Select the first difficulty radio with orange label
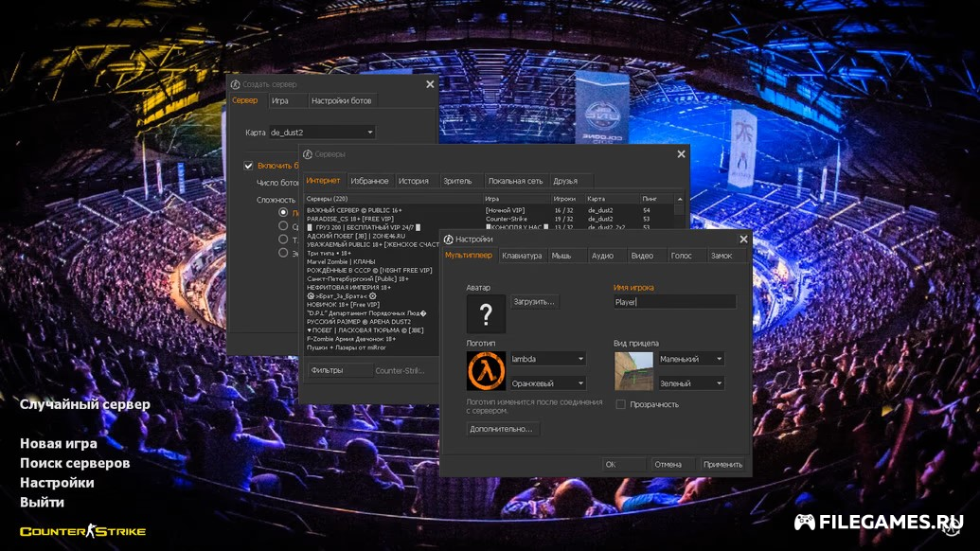This screenshot has height=551, width=980. [x=283, y=212]
